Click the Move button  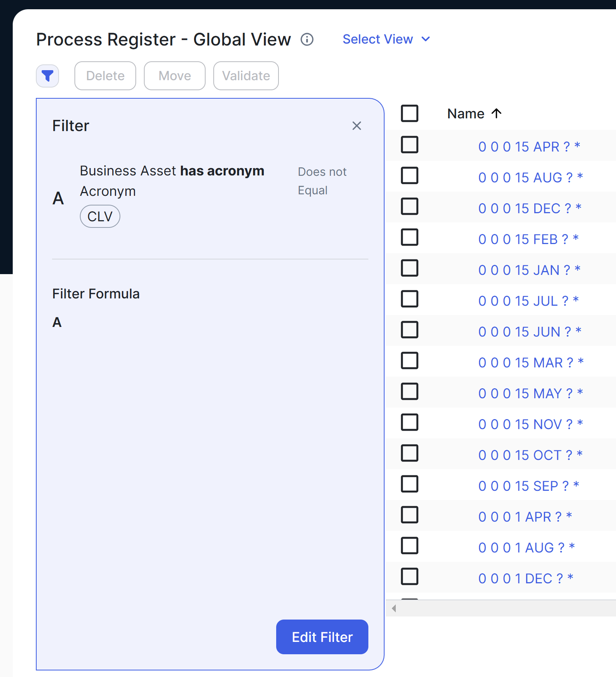pos(175,76)
